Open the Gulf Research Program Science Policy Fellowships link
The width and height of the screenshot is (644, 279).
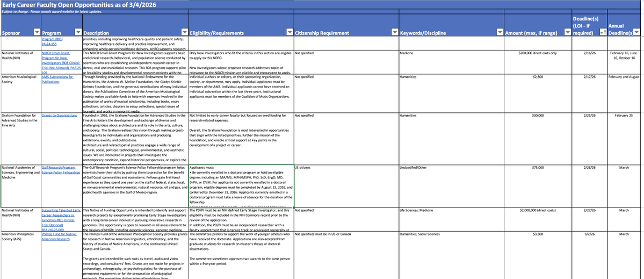61,170
